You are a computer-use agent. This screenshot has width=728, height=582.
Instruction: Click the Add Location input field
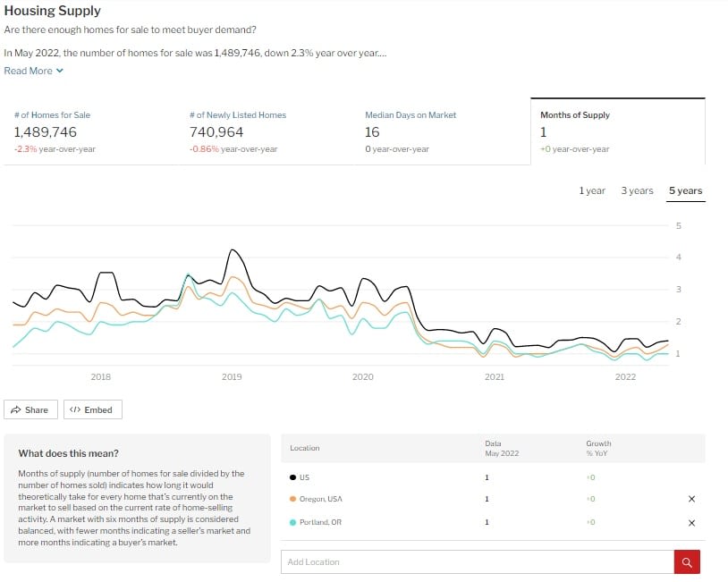click(478, 562)
